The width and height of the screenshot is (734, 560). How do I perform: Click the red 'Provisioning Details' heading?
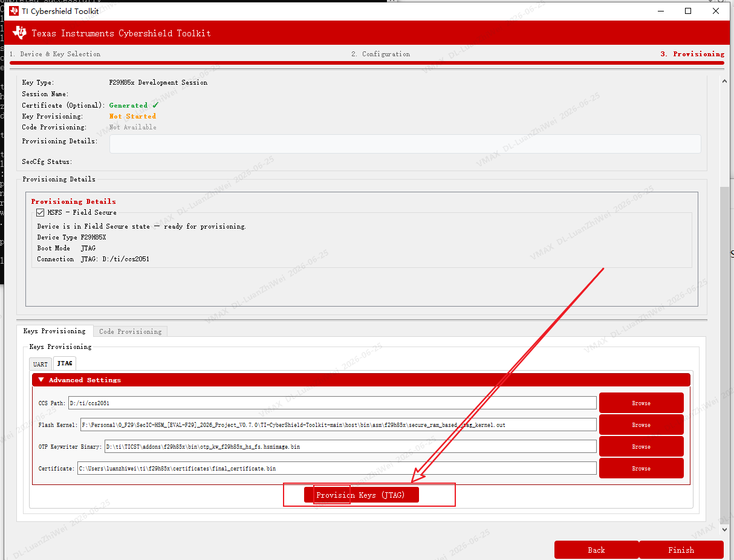(74, 201)
